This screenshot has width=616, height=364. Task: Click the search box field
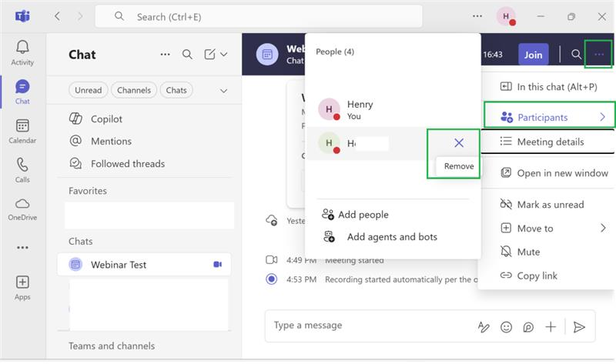[259, 16]
